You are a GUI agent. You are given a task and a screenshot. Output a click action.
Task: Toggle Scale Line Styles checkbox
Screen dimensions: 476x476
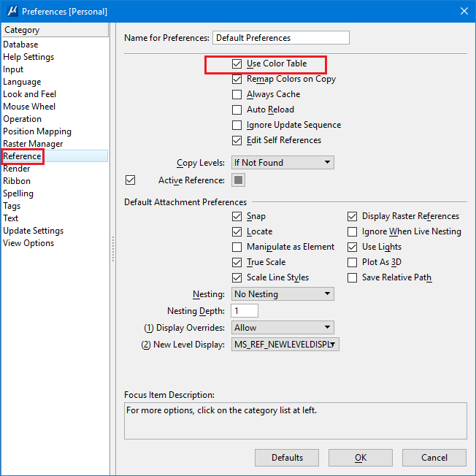coord(237,277)
